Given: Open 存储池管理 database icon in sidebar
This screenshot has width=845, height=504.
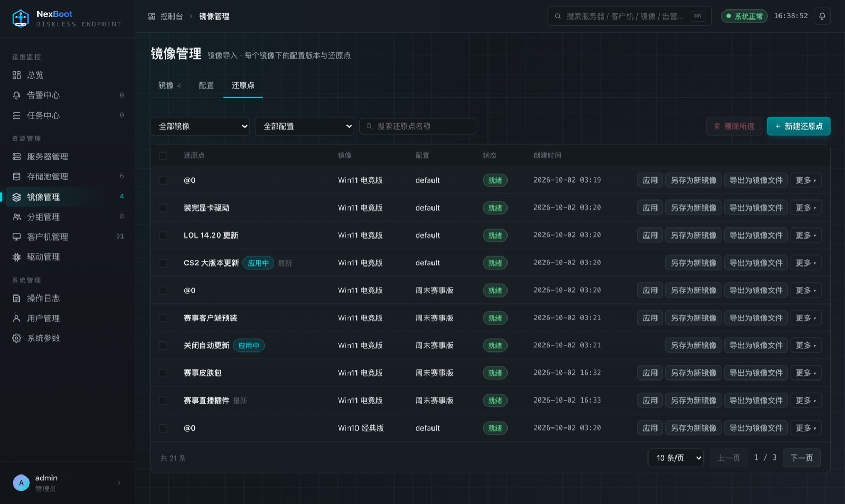Looking at the screenshot, I should (16, 177).
